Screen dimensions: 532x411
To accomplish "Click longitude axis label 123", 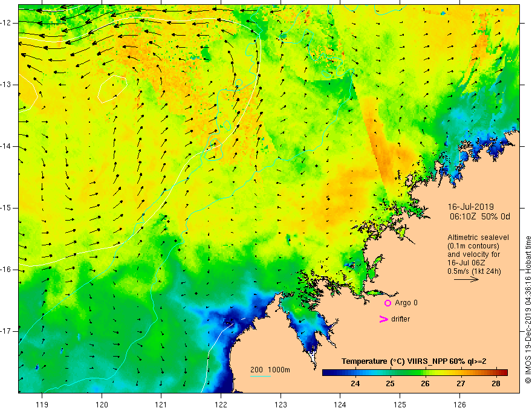I will [x=281, y=404].
